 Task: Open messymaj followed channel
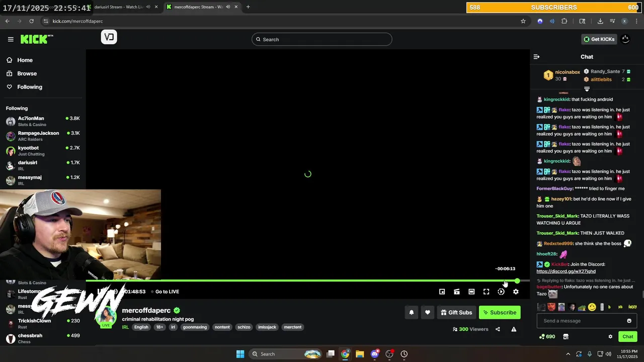[43, 180]
